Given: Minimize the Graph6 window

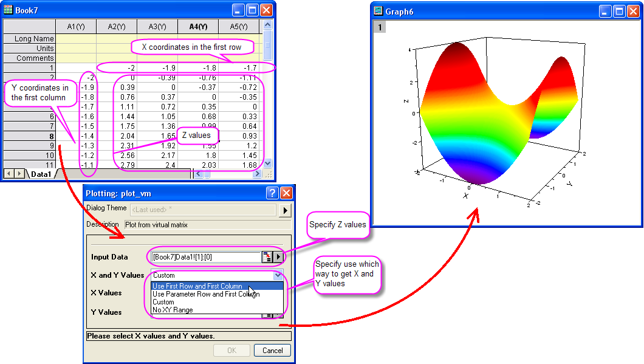Looking at the screenshot, I should pyautogui.click(x=605, y=12).
